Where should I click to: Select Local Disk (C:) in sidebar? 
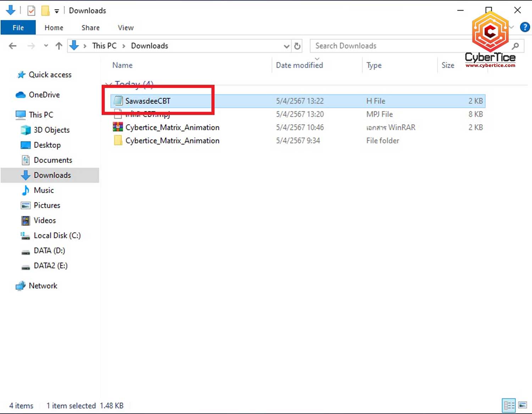point(57,235)
